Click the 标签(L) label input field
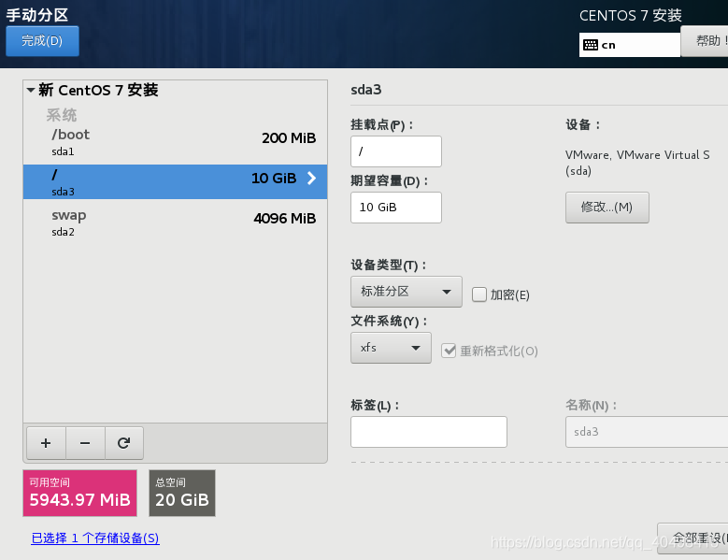Image resolution: width=728 pixels, height=560 pixels. pos(429,432)
